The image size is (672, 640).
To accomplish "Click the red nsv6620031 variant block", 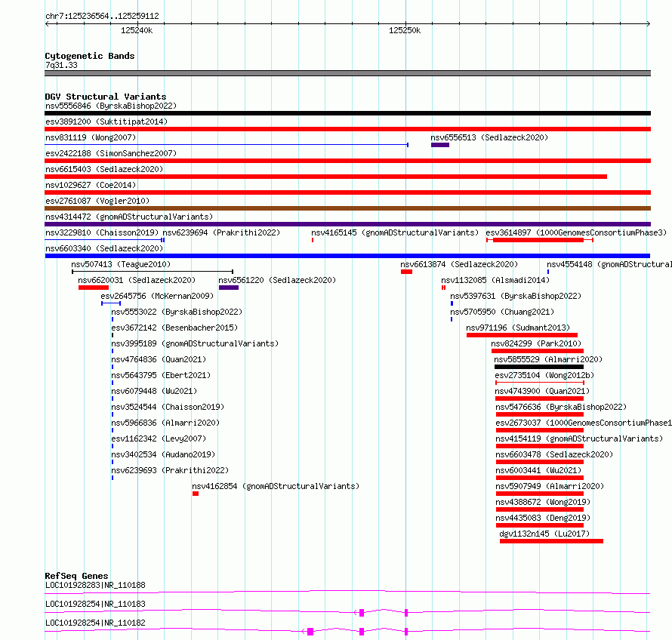I will tap(94, 288).
